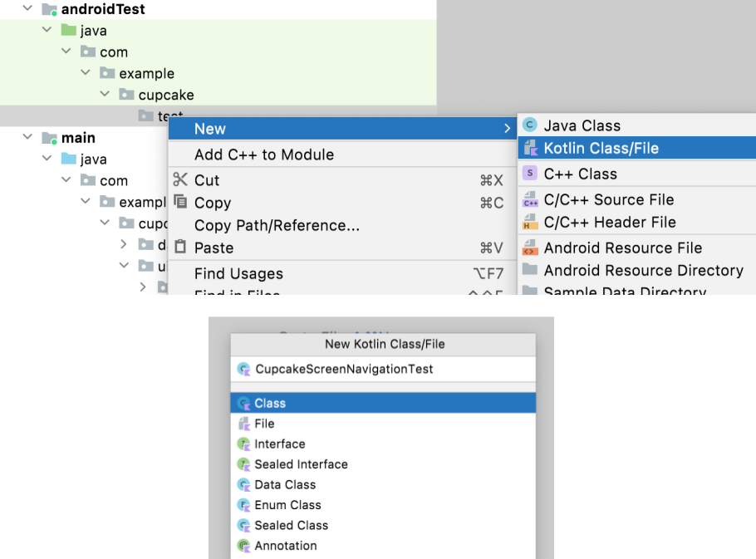This screenshot has height=559, width=756.
Task: Click the C/C++ Source File icon
Action: [530, 200]
